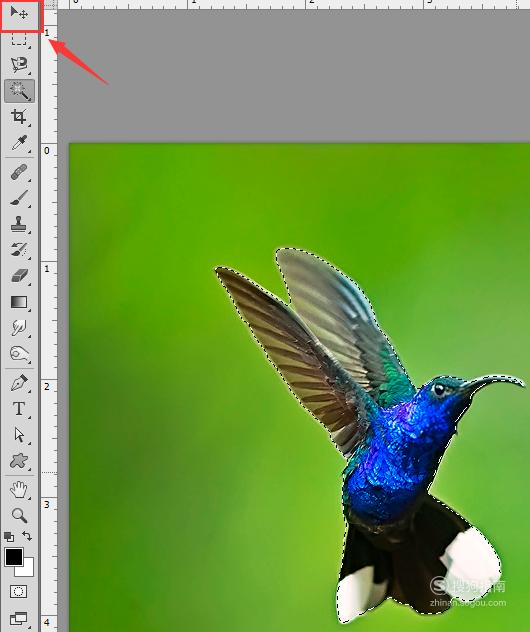The image size is (530, 632).
Task: Select the Move tool
Action: [x=19, y=13]
